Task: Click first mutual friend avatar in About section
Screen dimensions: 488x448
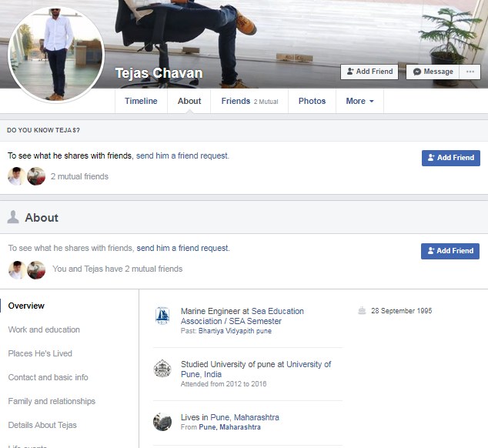Action: tap(17, 269)
